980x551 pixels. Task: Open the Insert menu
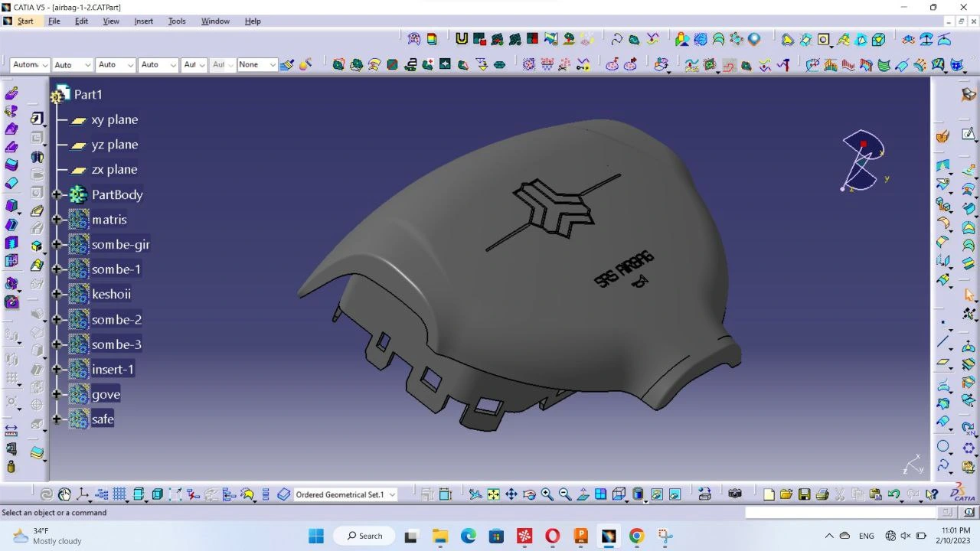[143, 21]
